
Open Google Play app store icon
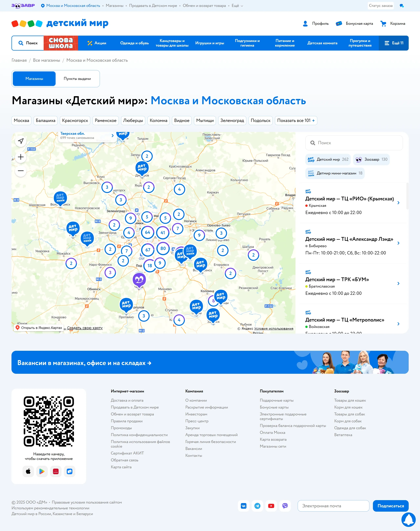[42, 471]
